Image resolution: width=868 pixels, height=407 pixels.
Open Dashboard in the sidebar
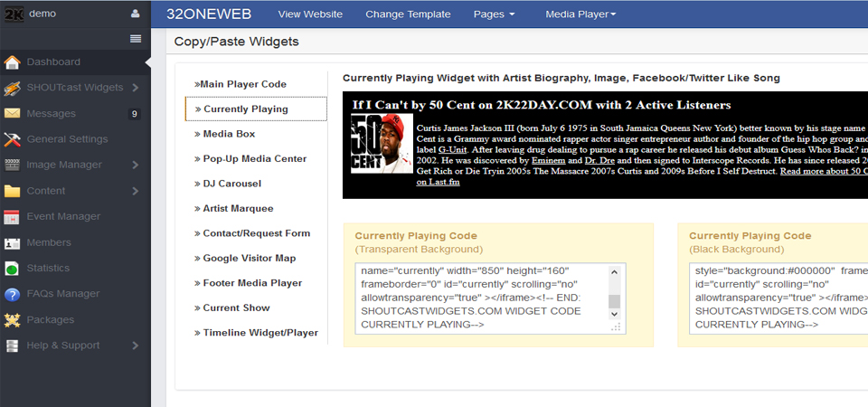tap(53, 62)
